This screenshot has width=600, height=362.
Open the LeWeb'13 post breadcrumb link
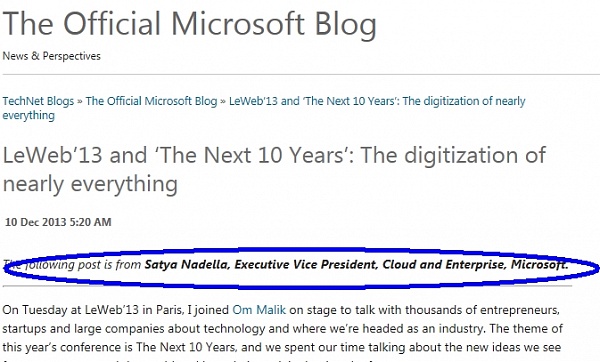[x=264, y=108]
